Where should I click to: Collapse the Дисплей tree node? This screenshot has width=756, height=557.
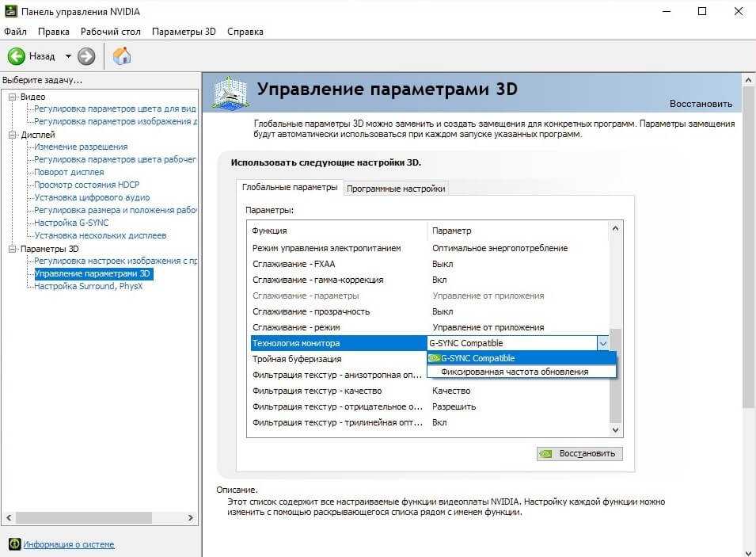12,135
